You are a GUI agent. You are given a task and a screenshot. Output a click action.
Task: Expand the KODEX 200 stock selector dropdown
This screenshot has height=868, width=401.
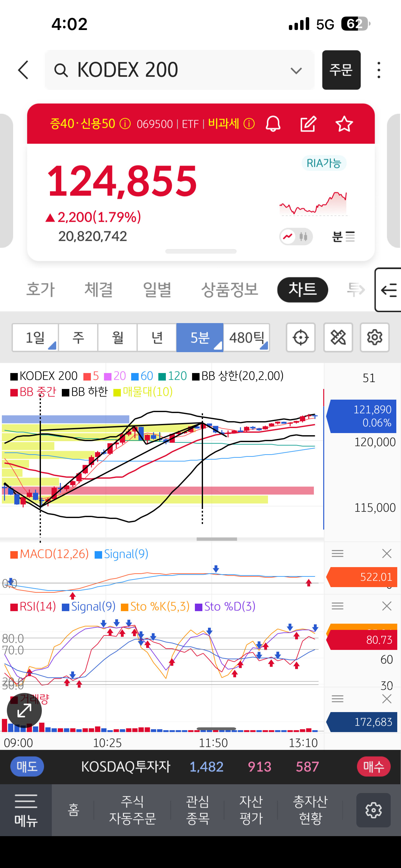click(296, 70)
